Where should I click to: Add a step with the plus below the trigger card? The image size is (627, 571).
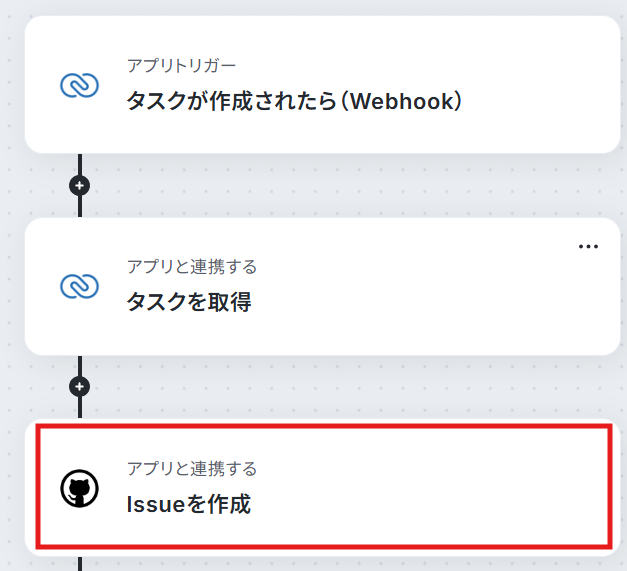point(80,186)
